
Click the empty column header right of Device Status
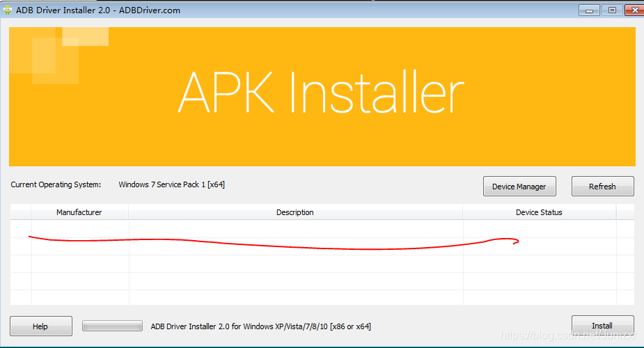tap(625, 212)
